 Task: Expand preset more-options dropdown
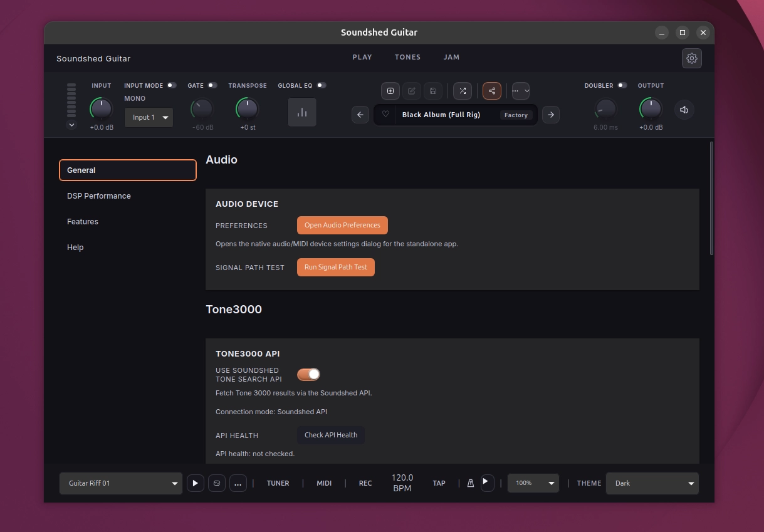[521, 91]
